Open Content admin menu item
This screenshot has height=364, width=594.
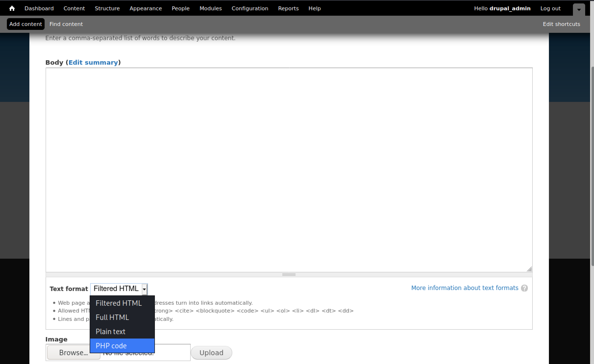point(74,8)
